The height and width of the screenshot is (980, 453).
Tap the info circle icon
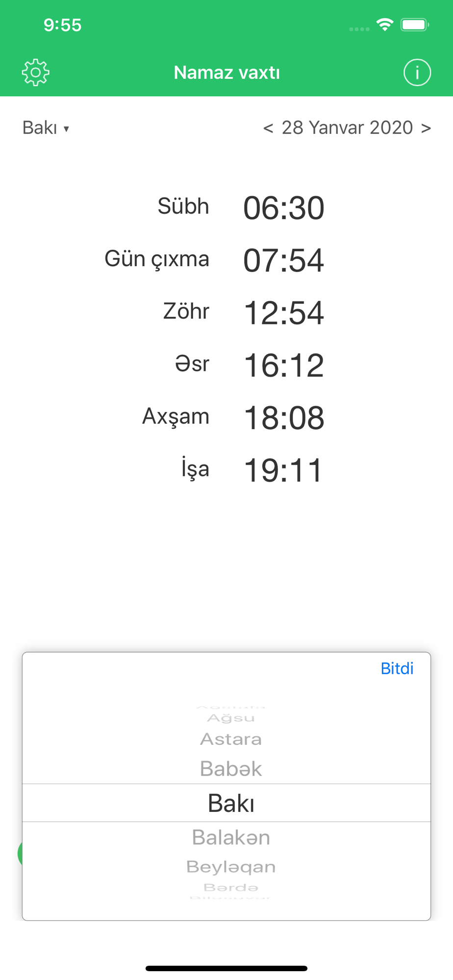[417, 73]
